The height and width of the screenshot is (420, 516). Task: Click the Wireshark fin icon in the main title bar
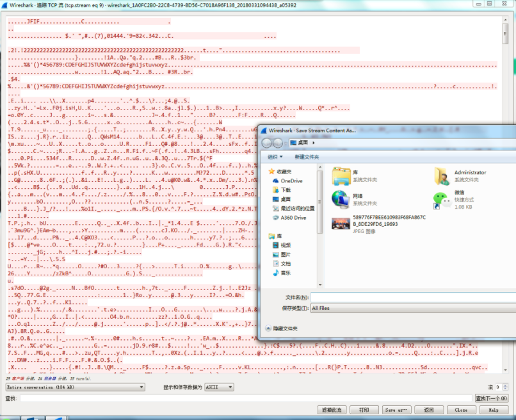(x=4, y=5)
